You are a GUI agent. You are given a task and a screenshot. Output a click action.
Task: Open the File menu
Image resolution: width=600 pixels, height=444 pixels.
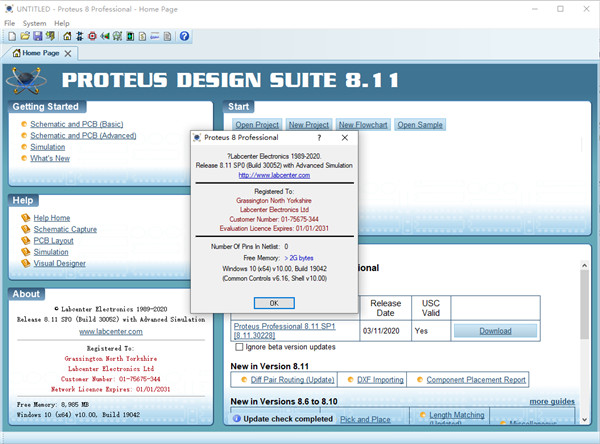coord(10,23)
